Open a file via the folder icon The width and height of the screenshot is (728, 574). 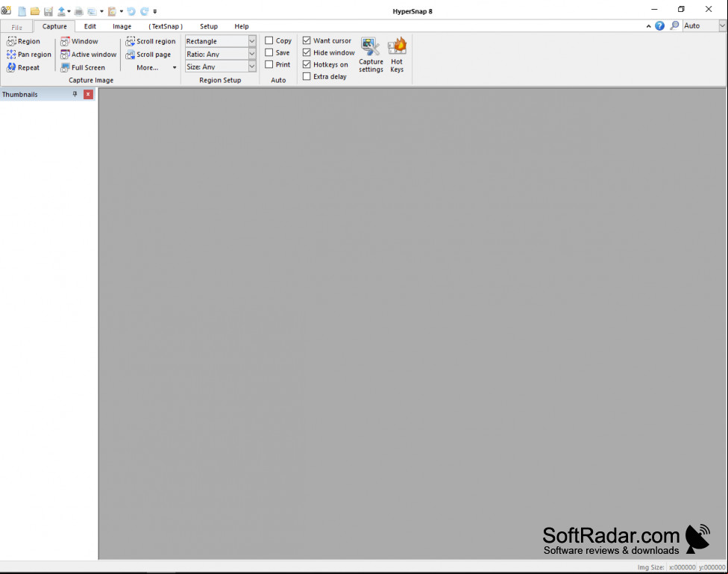point(35,11)
